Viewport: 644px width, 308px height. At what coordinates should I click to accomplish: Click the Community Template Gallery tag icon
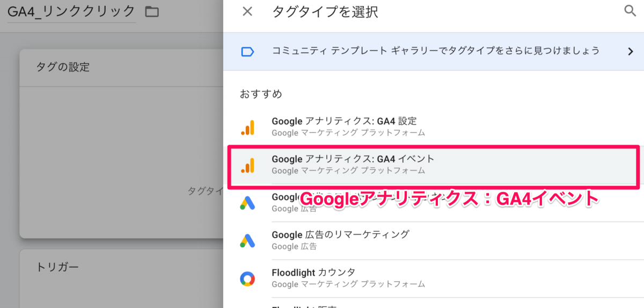[247, 52]
